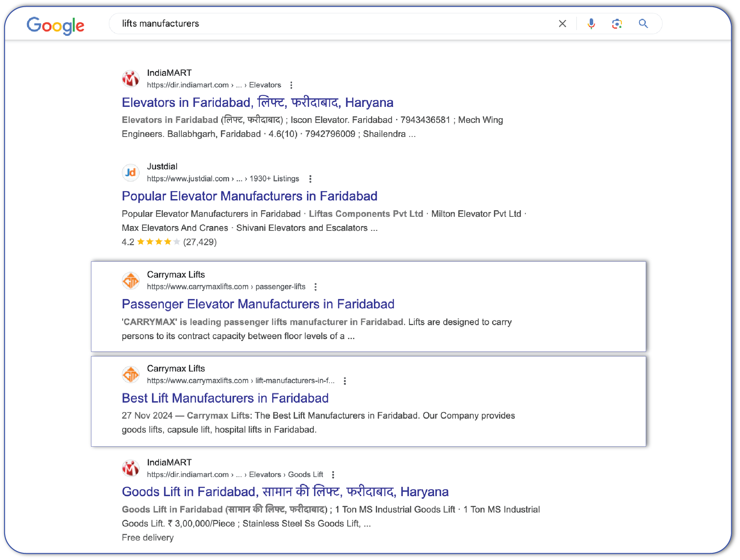The image size is (740, 560).
Task: Open three-dot menu for Carrymax passenger-lifts result
Action: click(316, 287)
